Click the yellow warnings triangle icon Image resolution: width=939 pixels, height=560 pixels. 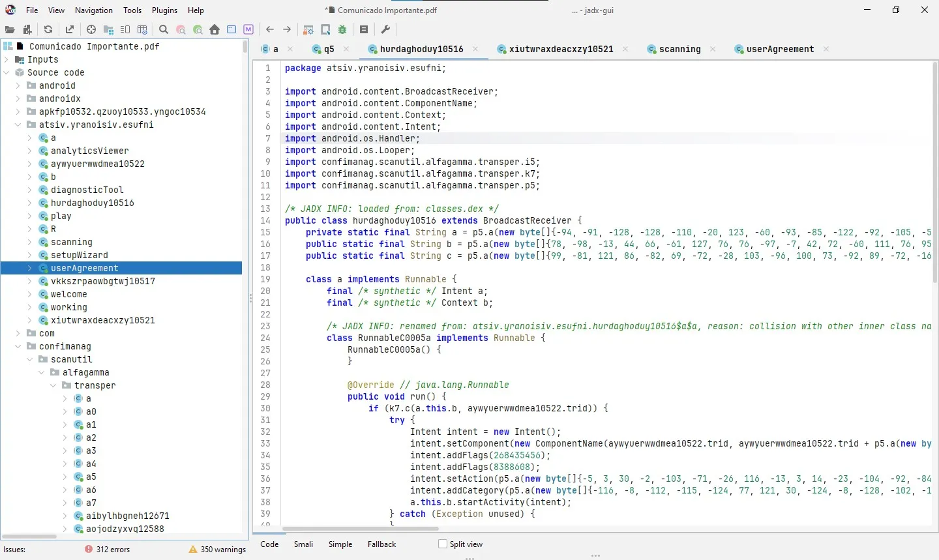[x=193, y=549]
